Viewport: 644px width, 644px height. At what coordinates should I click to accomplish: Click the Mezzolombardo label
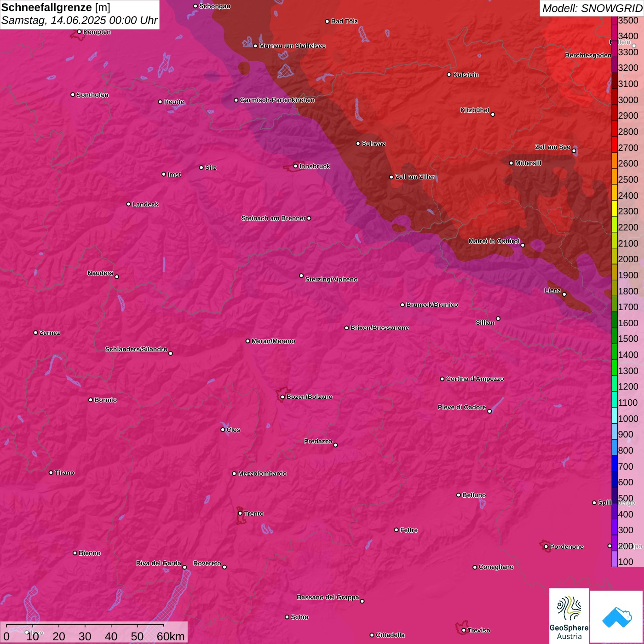point(262,473)
